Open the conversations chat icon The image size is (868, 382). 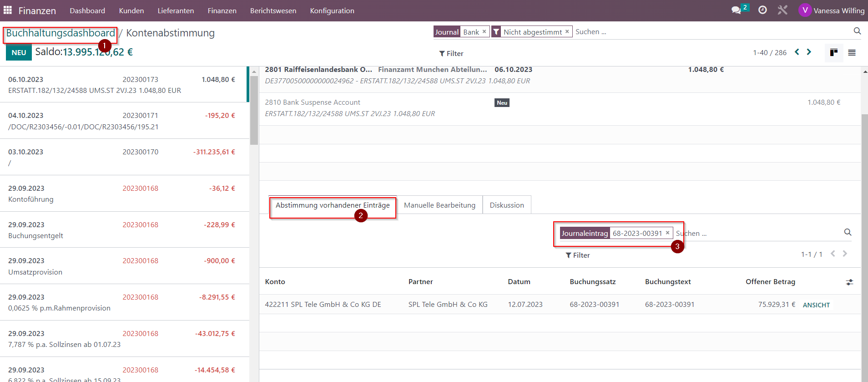click(736, 10)
